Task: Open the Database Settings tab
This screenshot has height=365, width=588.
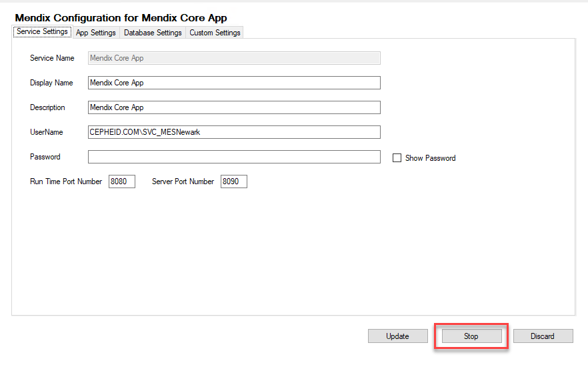Action: (x=153, y=33)
